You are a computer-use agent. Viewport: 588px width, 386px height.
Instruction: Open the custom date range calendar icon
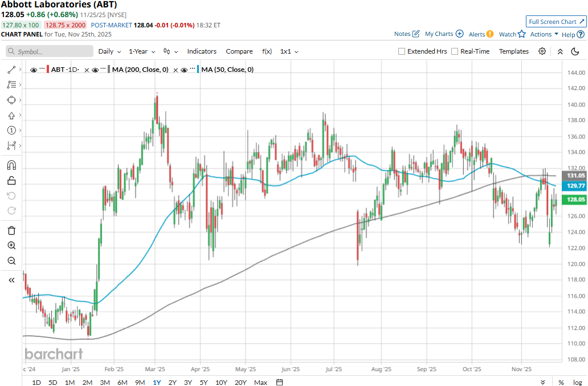click(x=279, y=382)
